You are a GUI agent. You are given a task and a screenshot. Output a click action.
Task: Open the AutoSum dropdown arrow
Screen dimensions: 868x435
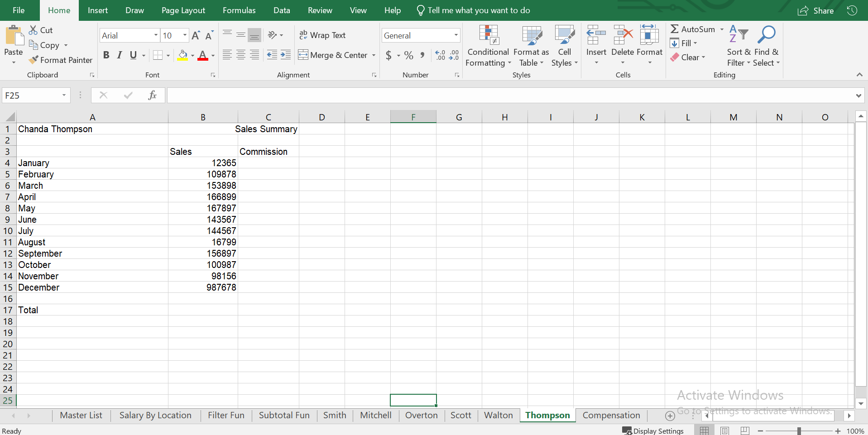pyautogui.click(x=722, y=29)
